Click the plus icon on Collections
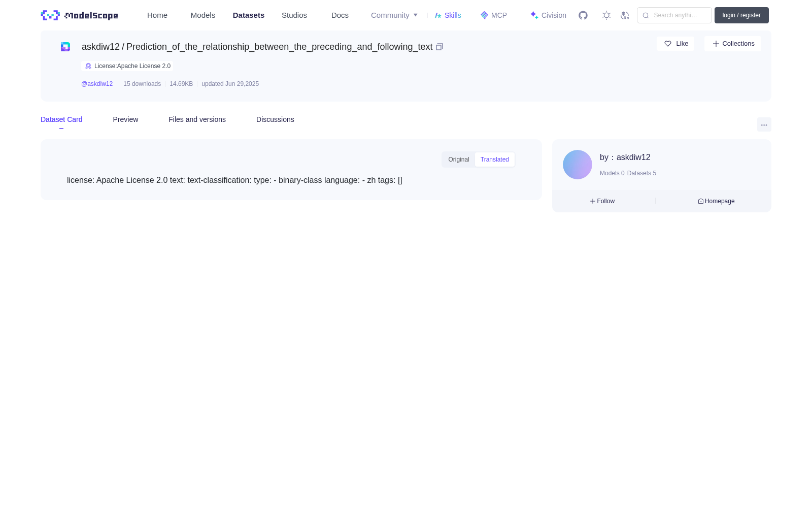 [x=716, y=44]
